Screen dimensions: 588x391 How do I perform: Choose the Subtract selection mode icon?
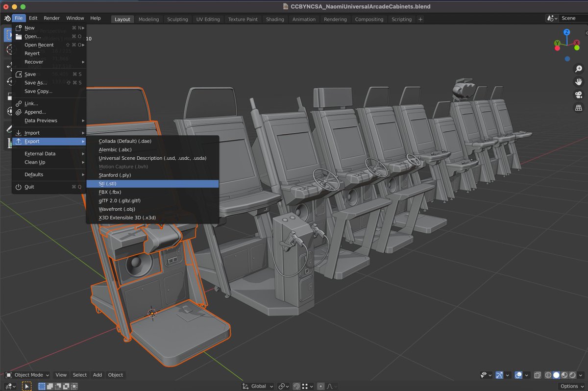pyautogui.click(x=58, y=387)
